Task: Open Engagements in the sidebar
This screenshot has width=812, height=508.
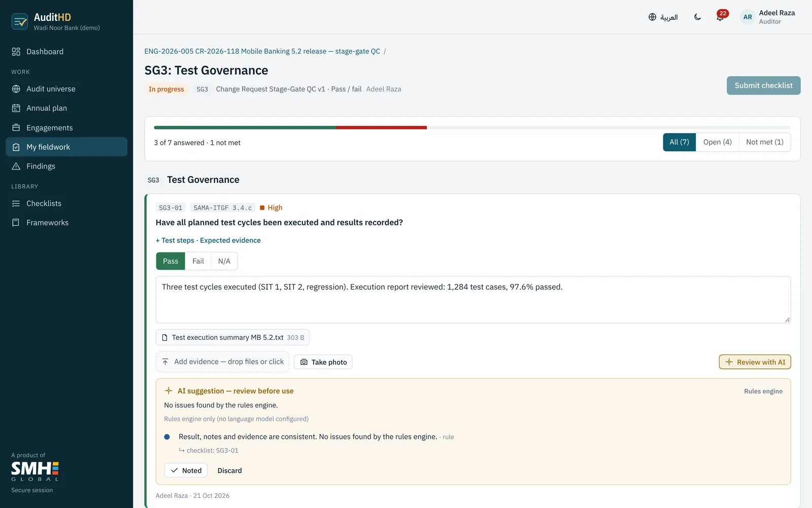Action: [x=66, y=128]
